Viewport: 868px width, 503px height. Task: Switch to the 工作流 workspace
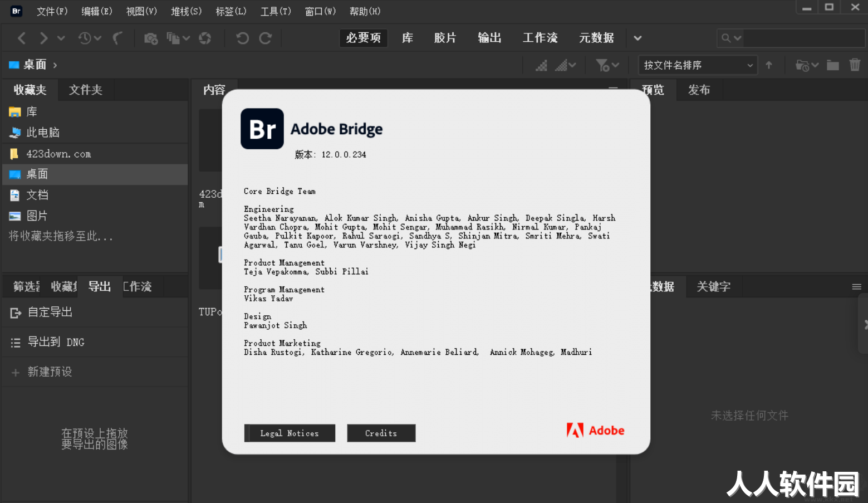click(540, 38)
